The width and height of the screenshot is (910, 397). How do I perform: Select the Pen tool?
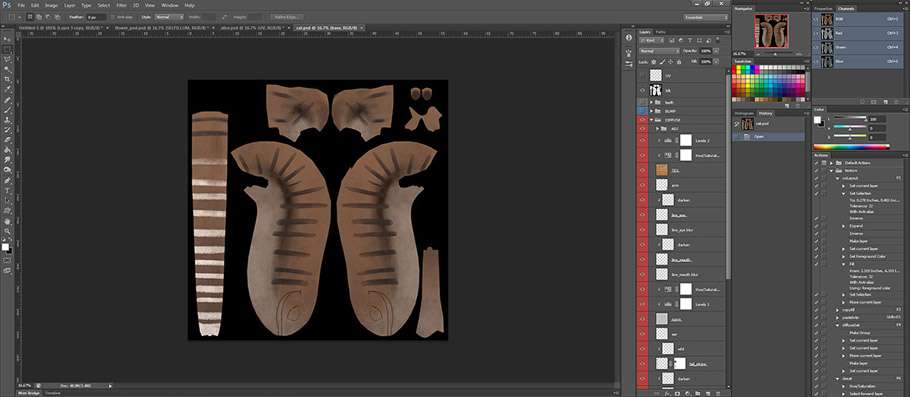[x=8, y=180]
